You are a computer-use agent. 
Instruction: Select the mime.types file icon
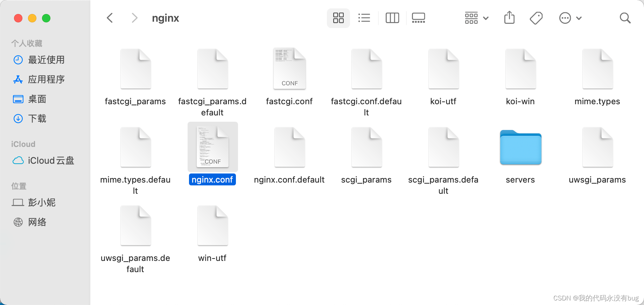click(x=598, y=69)
